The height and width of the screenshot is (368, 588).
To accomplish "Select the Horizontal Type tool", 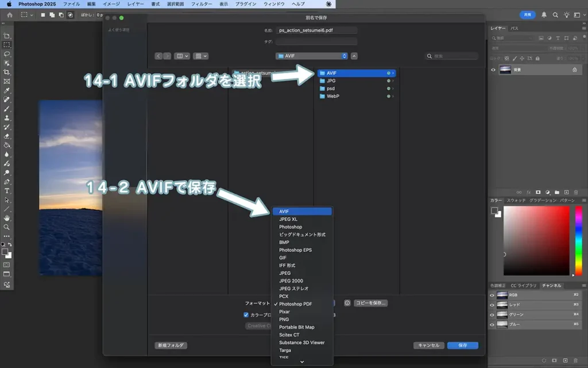I will pos(7,190).
